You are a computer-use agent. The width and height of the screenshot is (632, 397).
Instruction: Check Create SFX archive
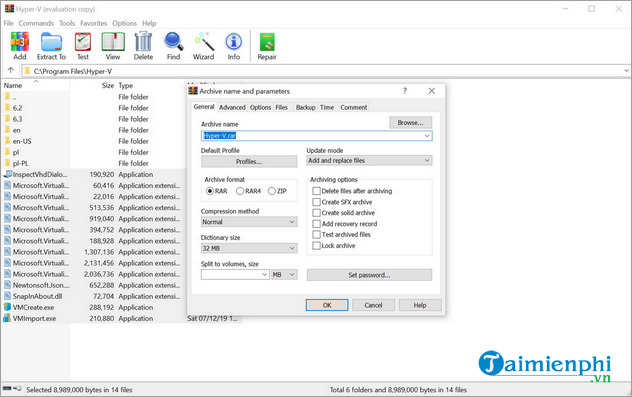[x=317, y=202]
